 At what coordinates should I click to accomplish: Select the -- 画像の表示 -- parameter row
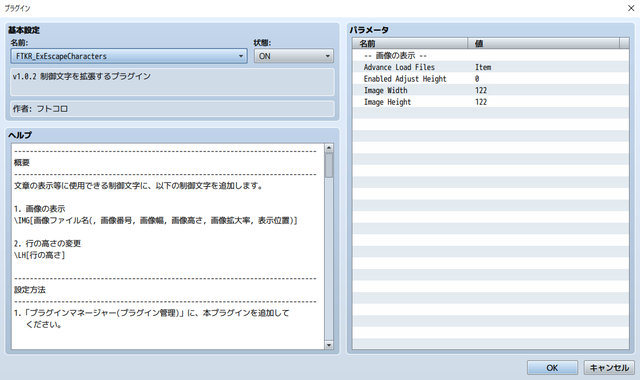[491, 56]
